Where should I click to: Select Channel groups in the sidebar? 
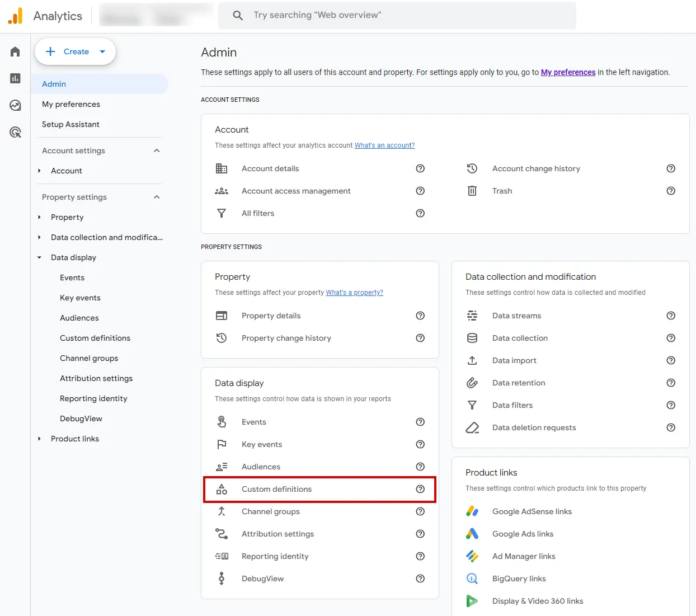click(89, 358)
